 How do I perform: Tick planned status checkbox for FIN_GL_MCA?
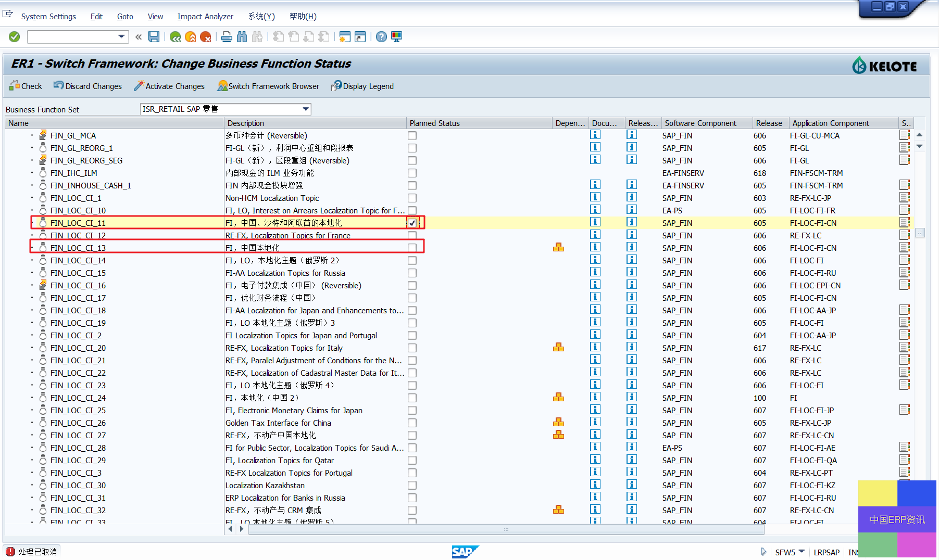(x=412, y=135)
